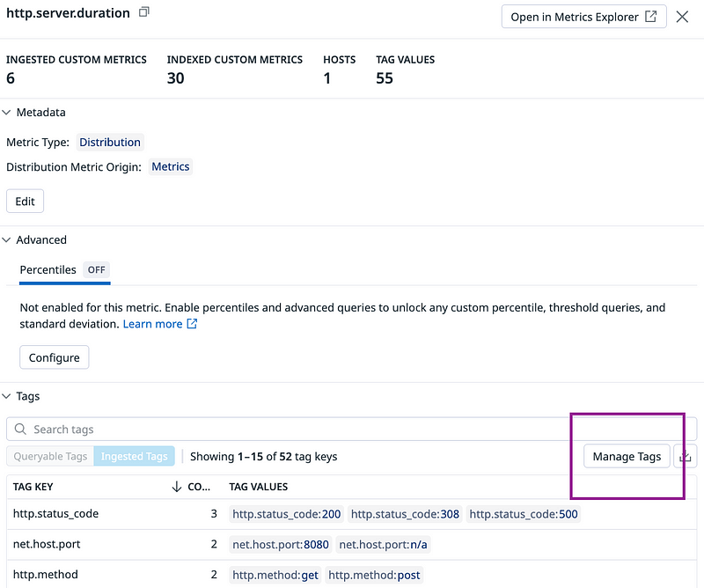Open in Metrics Explorer
This screenshot has height=588, width=704.
[583, 17]
